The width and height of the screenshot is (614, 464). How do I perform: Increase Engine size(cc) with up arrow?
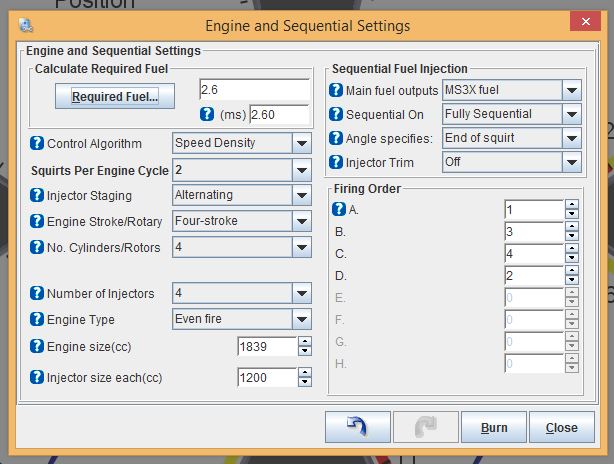pyautogui.click(x=305, y=341)
